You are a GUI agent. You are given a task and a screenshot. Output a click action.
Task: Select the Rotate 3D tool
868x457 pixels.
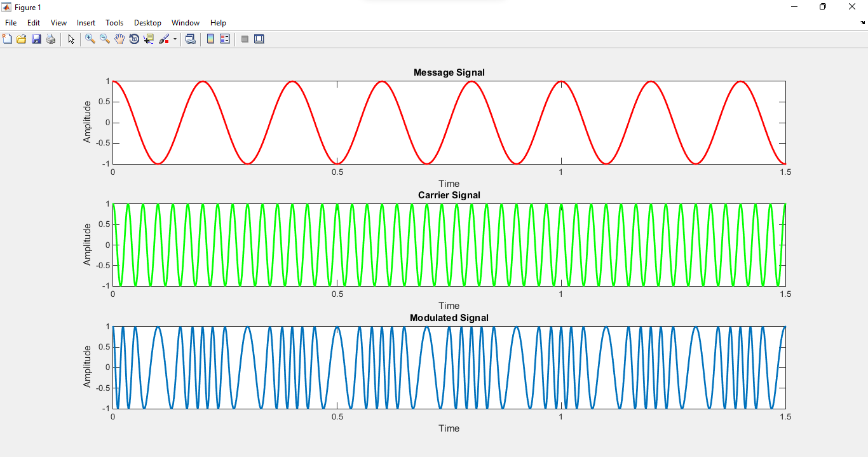pos(134,39)
